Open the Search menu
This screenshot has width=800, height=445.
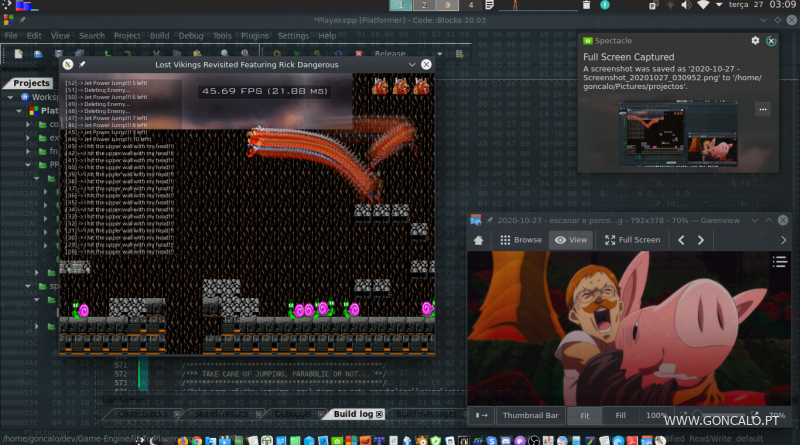click(x=92, y=36)
